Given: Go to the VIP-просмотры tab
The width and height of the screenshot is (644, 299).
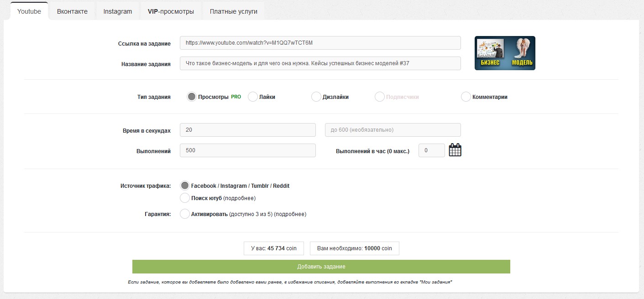Looking at the screenshot, I should pos(171,11).
